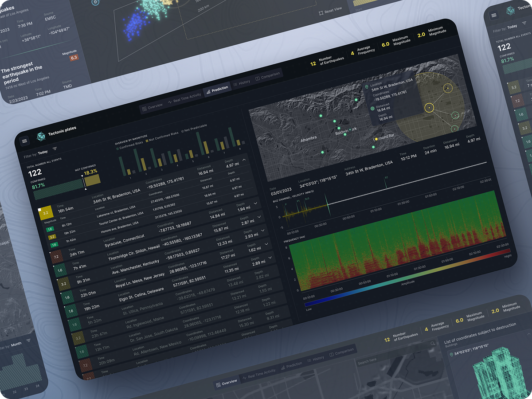Select the large yellow epicenter circle on map
The image size is (532, 399).
click(429, 107)
